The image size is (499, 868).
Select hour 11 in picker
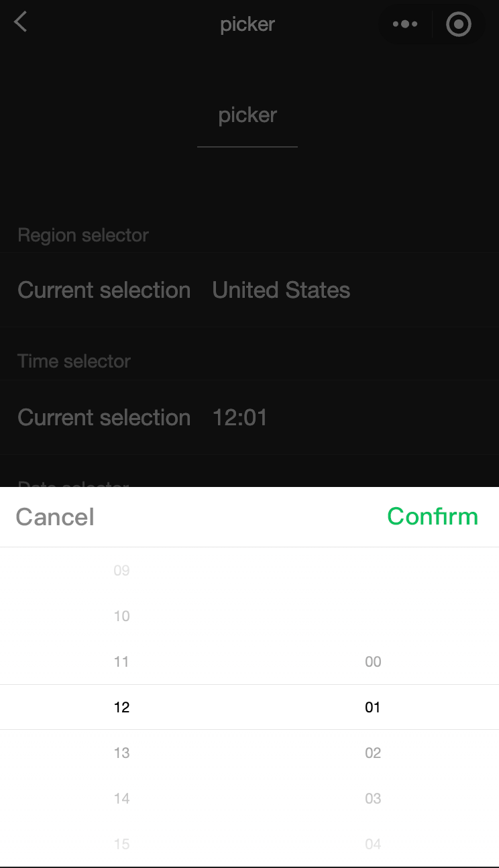[121, 662]
